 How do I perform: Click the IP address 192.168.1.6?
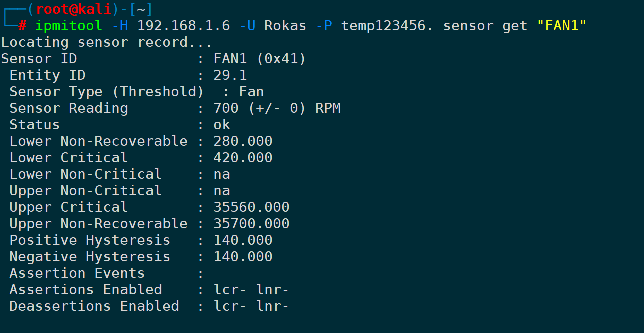tap(184, 25)
